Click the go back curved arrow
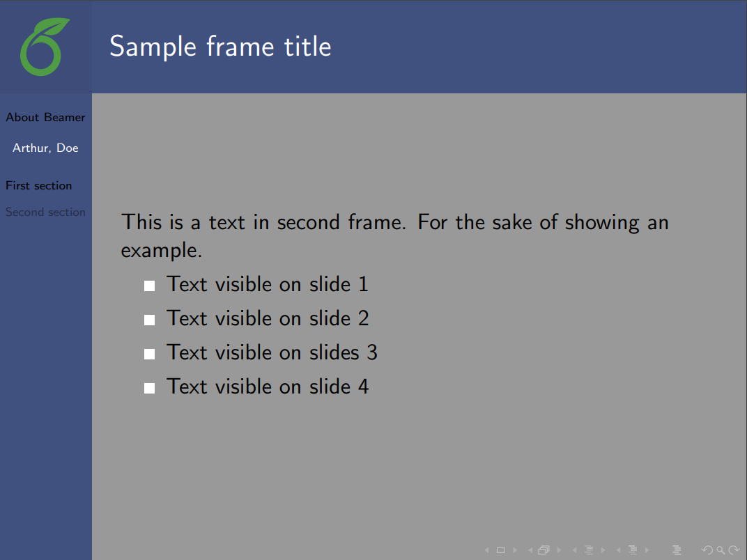Image resolution: width=747 pixels, height=560 pixels. [x=707, y=550]
